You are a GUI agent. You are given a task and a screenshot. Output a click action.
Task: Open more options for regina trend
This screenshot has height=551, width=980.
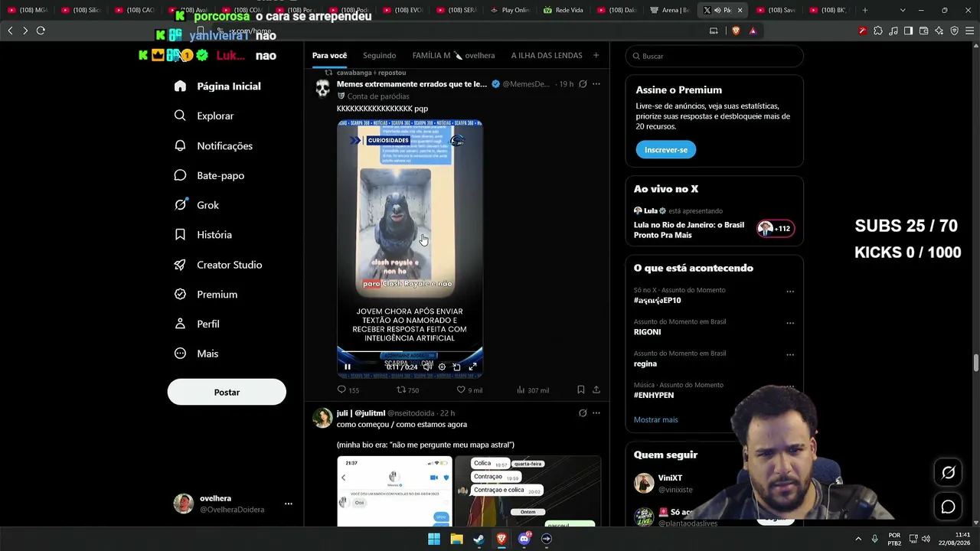790,354
